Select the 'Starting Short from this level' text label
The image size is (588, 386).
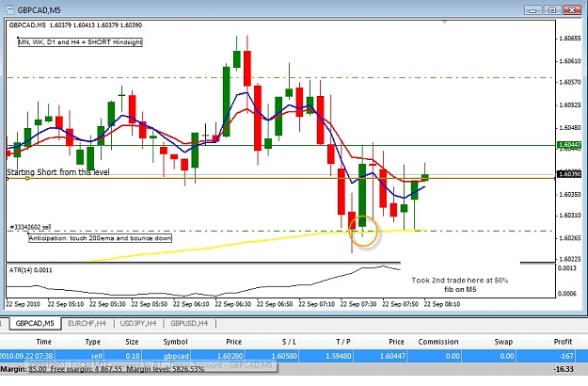[58, 172]
